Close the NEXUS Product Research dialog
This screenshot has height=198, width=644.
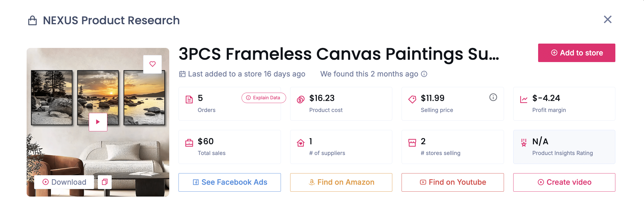(608, 20)
